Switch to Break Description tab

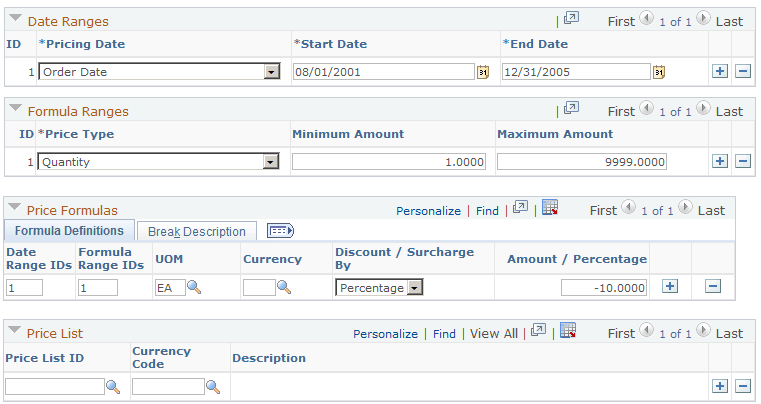(197, 232)
